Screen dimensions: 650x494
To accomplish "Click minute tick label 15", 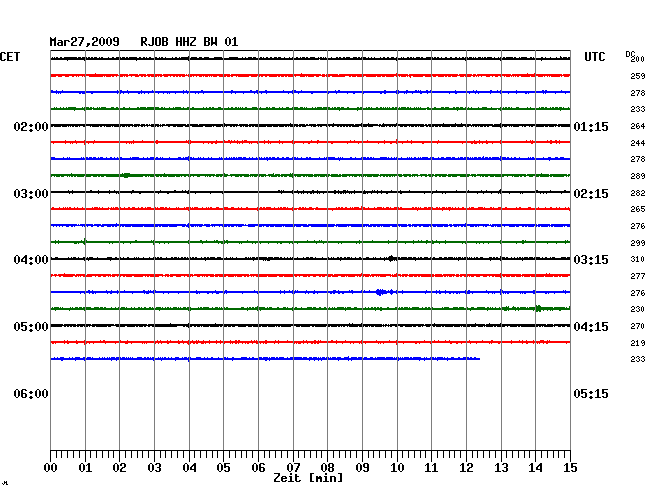I will 570,468.
